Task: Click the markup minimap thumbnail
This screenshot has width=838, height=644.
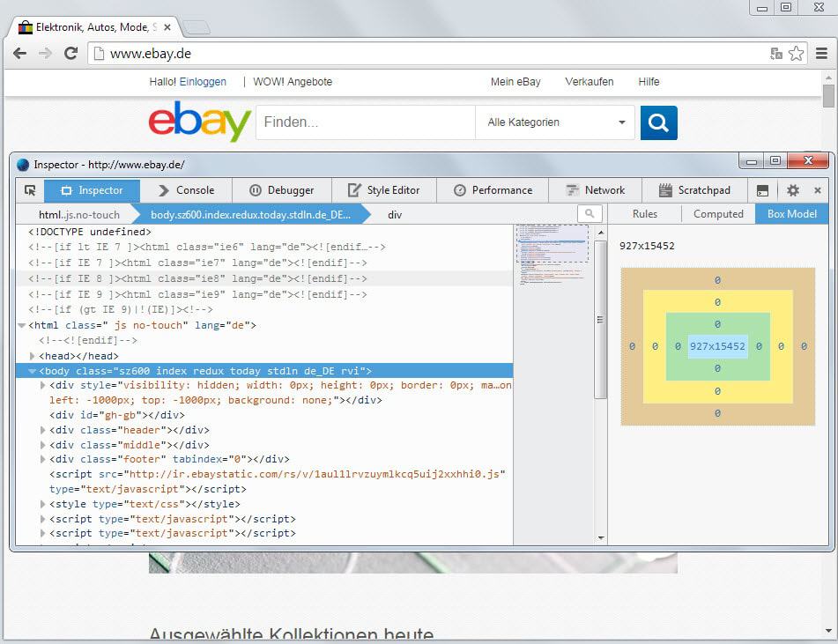Action: click(x=552, y=255)
